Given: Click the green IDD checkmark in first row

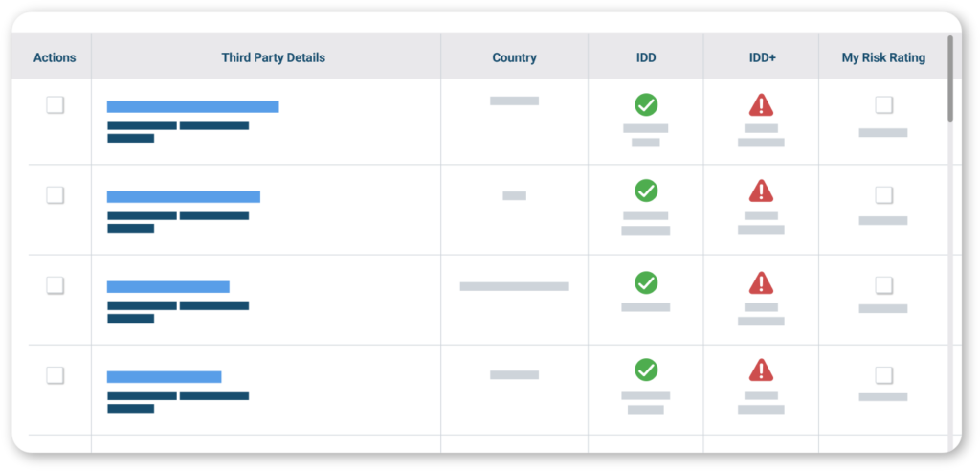Looking at the screenshot, I should [x=646, y=104].
